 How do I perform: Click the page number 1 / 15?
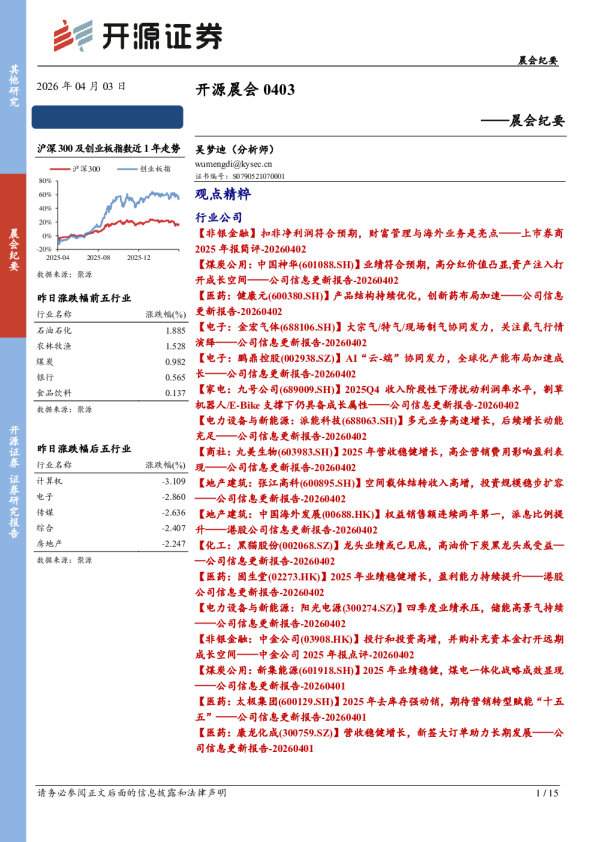547,793
